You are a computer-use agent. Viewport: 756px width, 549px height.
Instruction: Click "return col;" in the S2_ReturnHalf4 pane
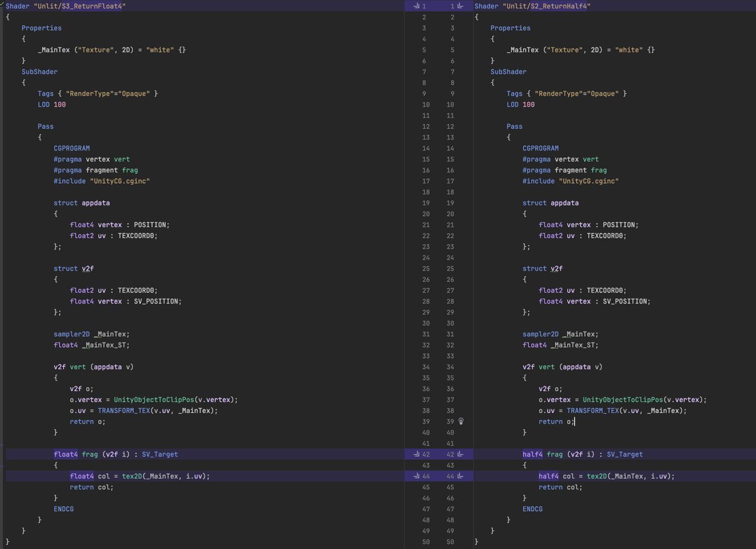tap(561, 487)
